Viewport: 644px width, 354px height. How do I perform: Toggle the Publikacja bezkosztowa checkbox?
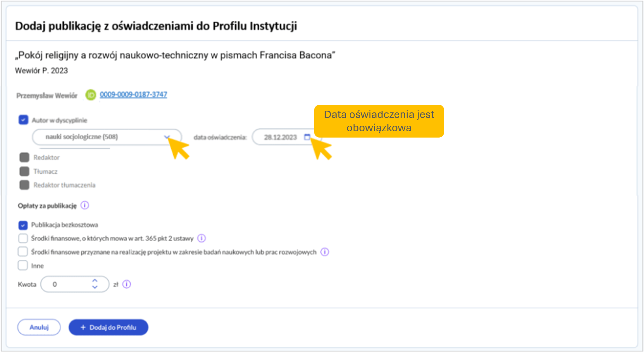[23, 225]
